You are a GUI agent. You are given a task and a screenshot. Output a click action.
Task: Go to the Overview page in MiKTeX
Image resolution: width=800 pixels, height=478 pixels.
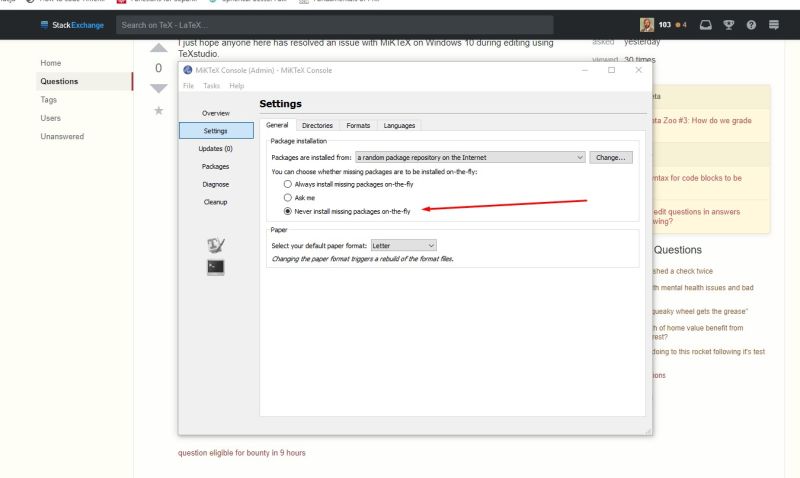(x=216, y=113)
